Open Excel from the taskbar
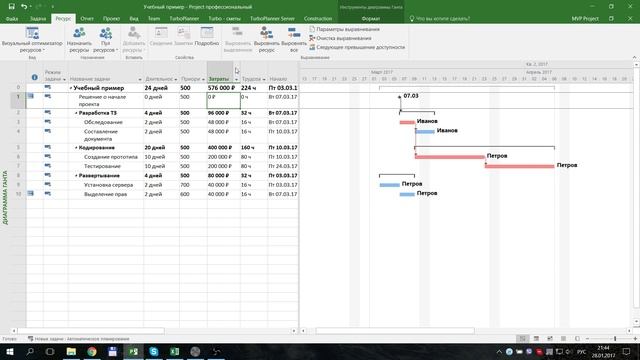This screenshot has width=640, height=360. coord(175,351)
